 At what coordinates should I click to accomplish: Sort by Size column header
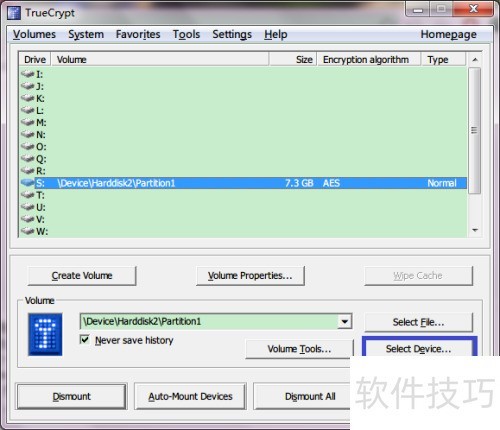coord(293,60)
